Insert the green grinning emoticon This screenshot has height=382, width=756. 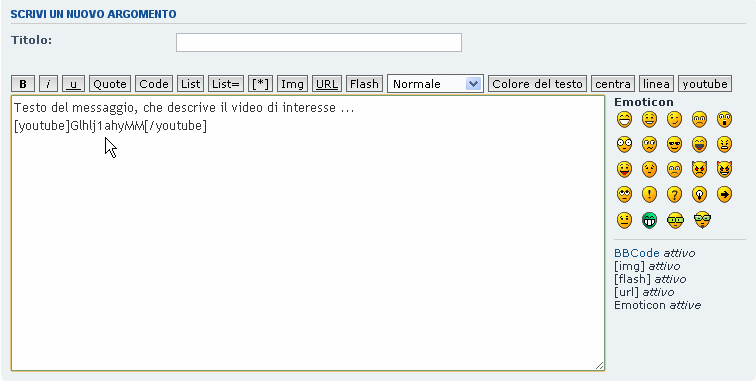point(649,220)
